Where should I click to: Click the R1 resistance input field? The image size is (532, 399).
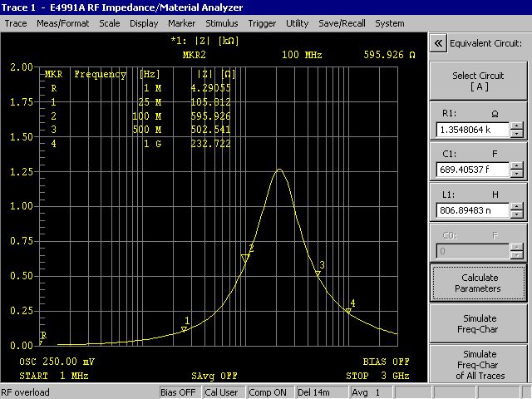pyautogui.click(x=471, y=131)
